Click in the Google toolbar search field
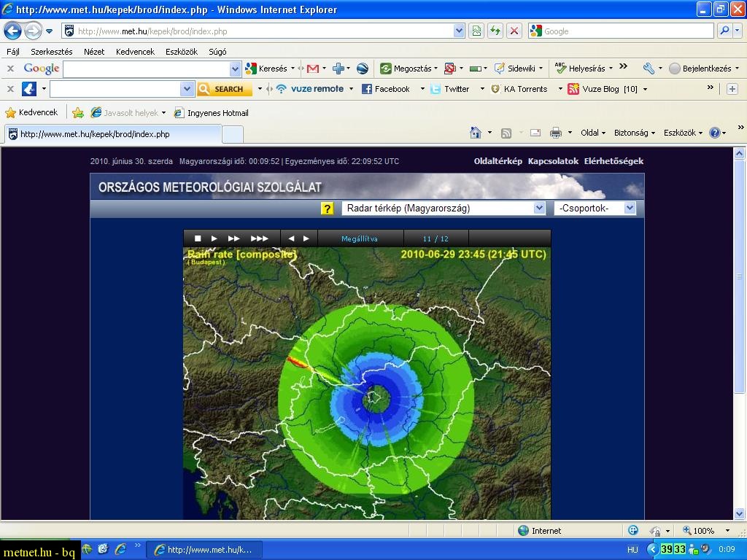The image size is (747, 560). pos(146,69)
